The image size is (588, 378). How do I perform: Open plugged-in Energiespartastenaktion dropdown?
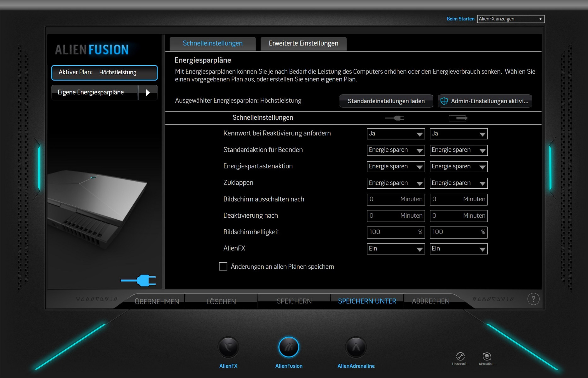point(396,167)
